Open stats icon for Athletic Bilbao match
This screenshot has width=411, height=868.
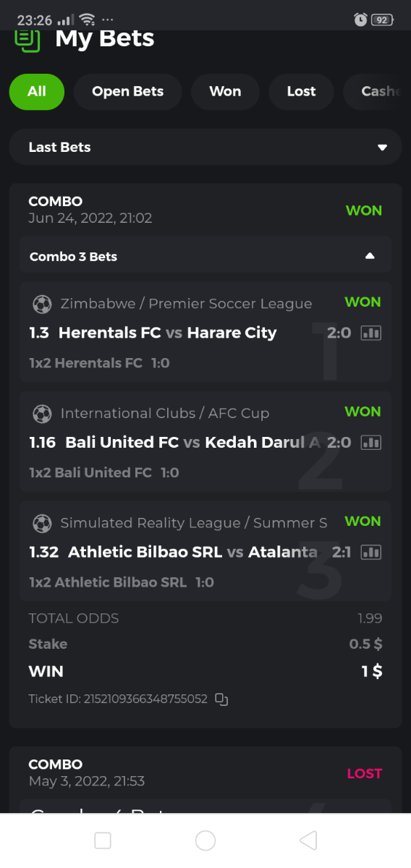(370, 552)
